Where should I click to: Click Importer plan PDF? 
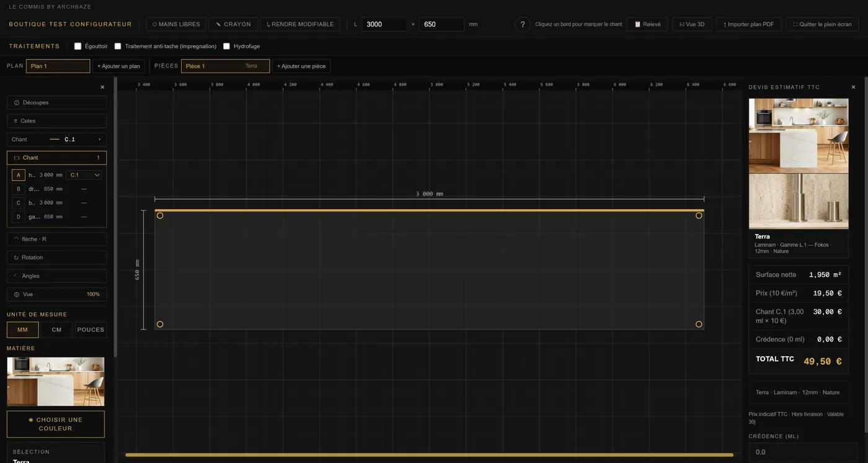point(748,24)
